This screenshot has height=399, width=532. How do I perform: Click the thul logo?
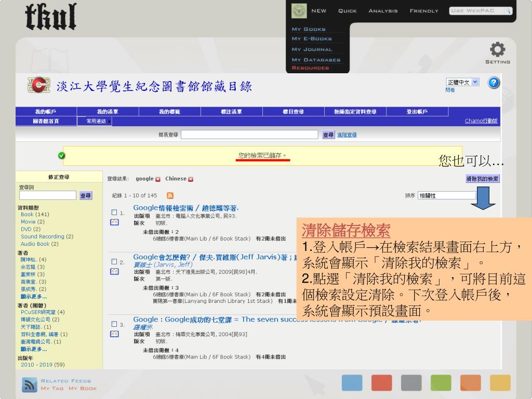pyautogui.click(x=51, y=16)
